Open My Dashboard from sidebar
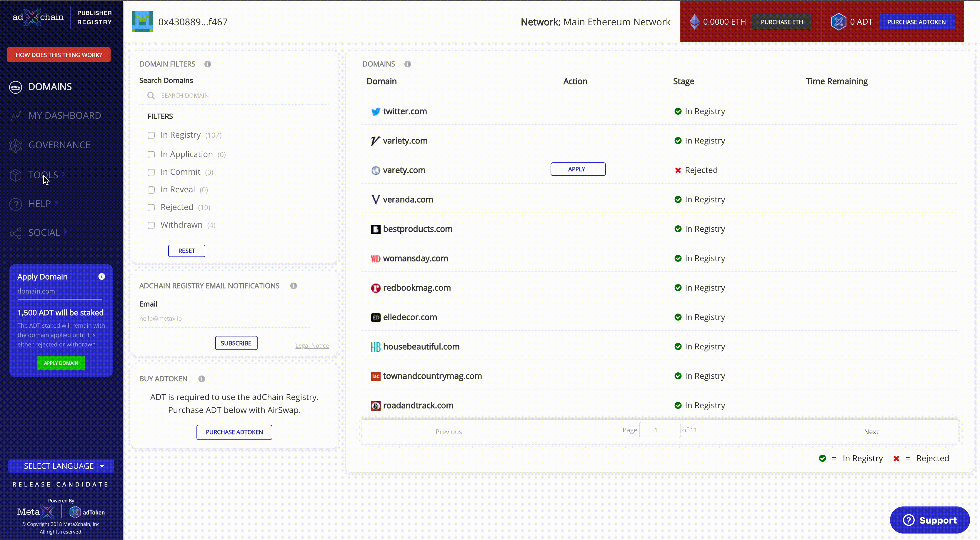Image resolution: width=980 pixels, height=540 pixels. (65, 115)
